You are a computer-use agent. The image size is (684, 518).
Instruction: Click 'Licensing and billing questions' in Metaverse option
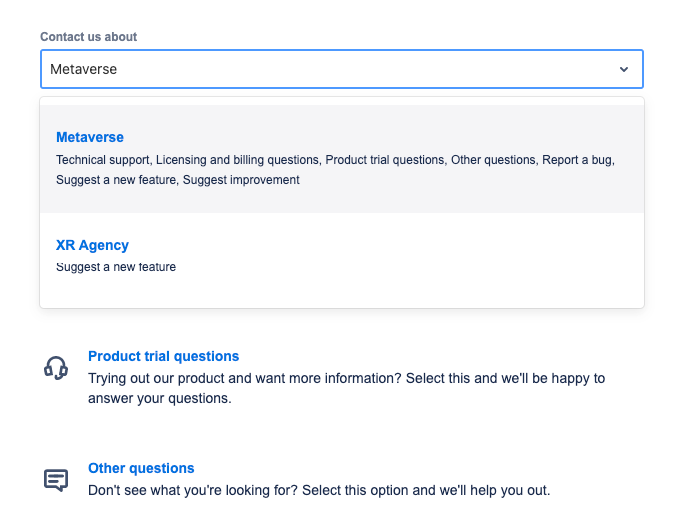click(237, 160)
